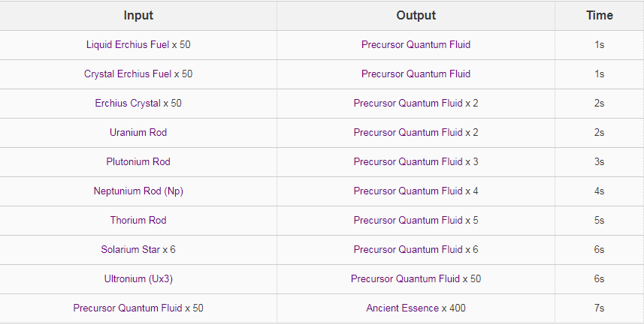Viewport: 644px width, 325px height.
Task: Open the Erchius Crystal item link
Action: (x=127, y=104)
